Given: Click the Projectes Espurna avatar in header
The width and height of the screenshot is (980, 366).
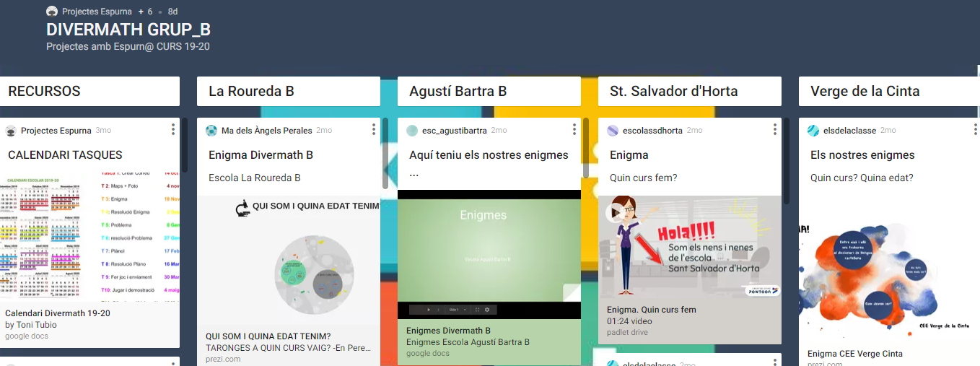Looking at the screenshot, I should tap(52, 12).
